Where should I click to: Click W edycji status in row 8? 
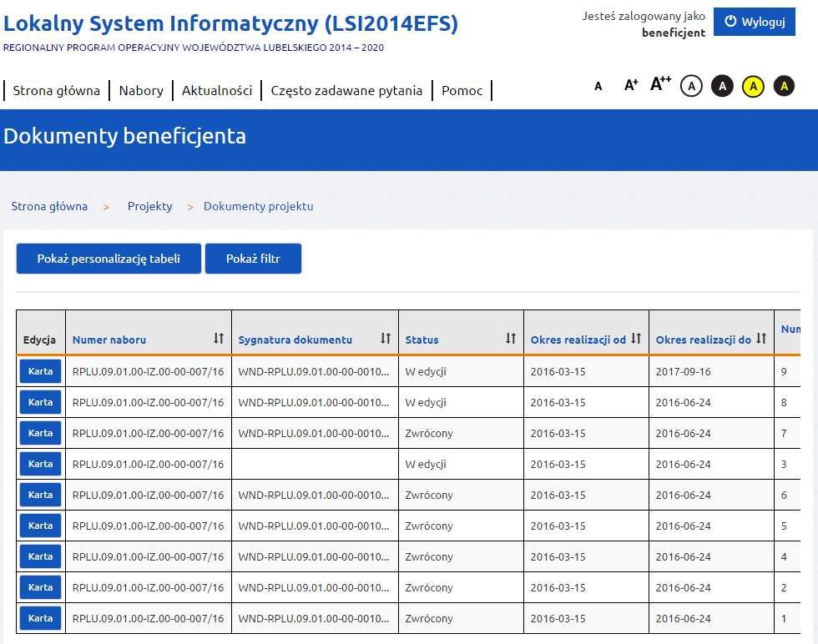pos(425,403)
